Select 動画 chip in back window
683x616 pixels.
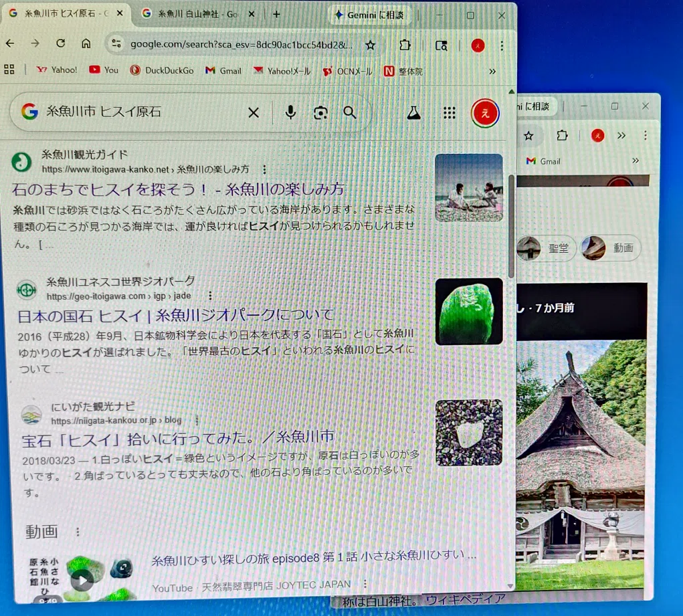point(610,248)
